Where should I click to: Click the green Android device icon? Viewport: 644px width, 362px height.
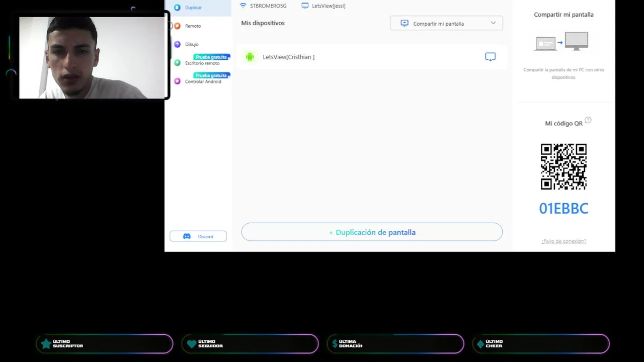250,57
